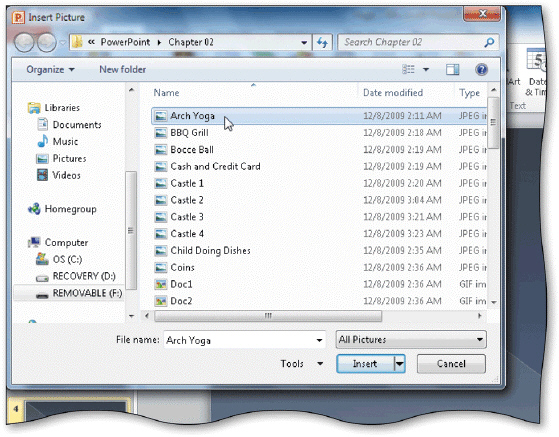Open the view options dropdown arrow

pyautogui.click(x=426, y=70)
